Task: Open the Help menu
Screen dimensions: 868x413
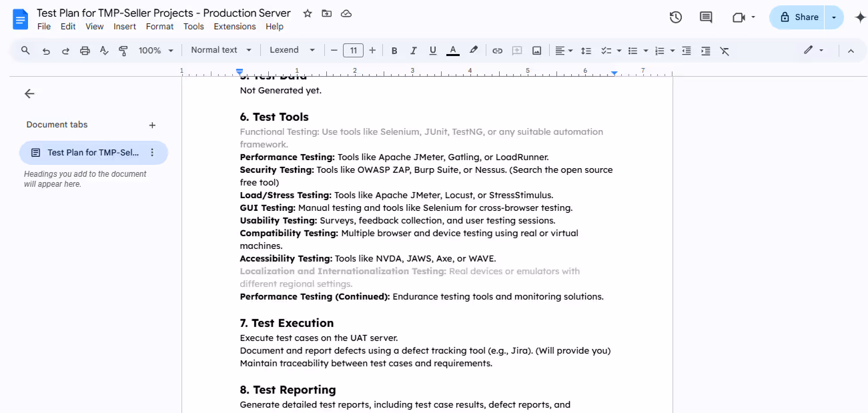Action: [274, 27]
